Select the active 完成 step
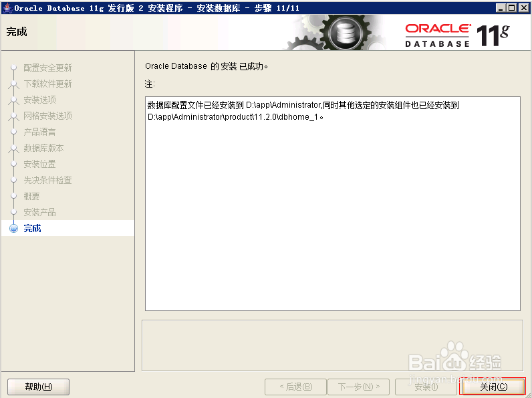 32,228
